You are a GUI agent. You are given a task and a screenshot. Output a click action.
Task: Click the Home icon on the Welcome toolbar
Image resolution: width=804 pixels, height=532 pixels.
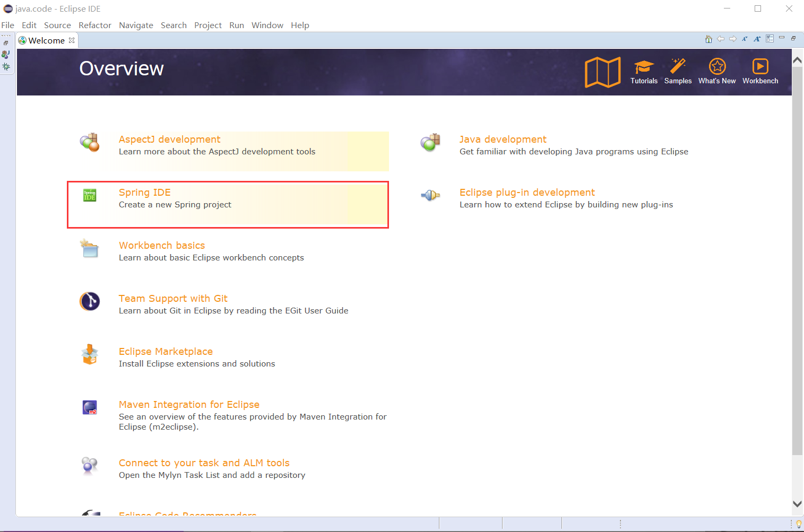click(x=708, y=39)
